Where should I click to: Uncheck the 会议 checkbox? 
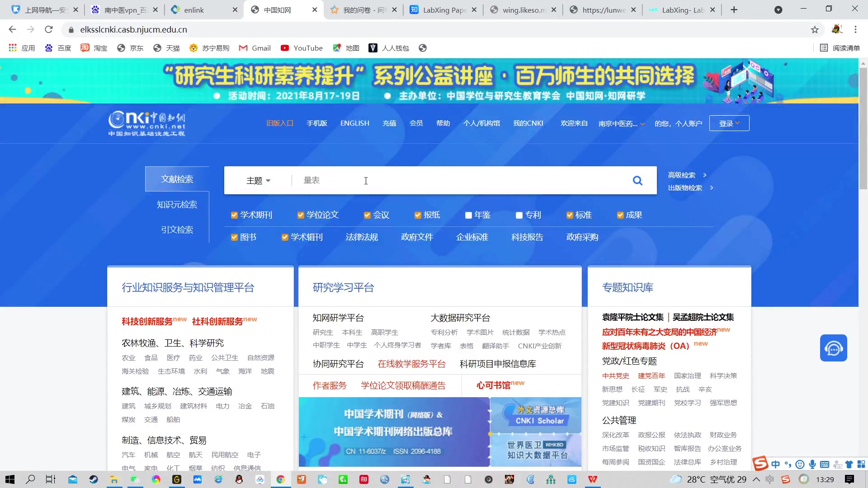[367, 215]
